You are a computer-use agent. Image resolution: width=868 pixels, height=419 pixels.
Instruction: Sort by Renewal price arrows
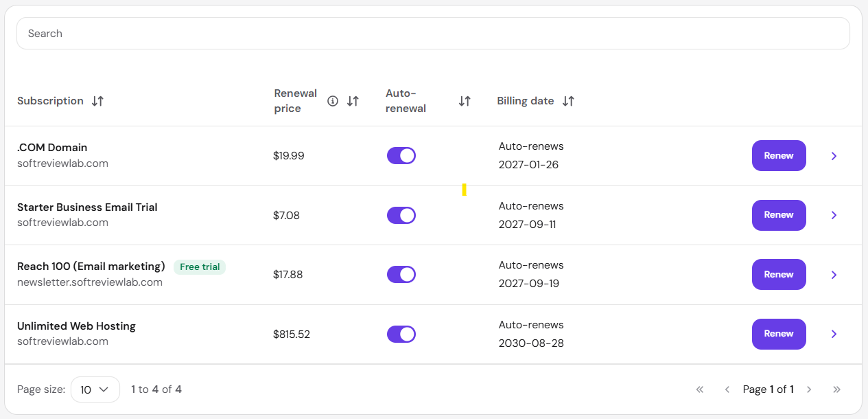tap(353, 101)
